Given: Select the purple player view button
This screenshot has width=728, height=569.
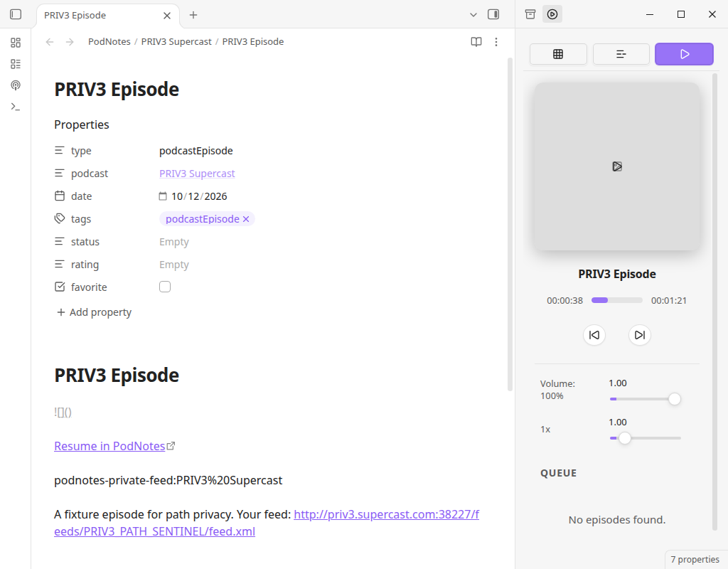Looking at the screenshot, I should (684, 54).
